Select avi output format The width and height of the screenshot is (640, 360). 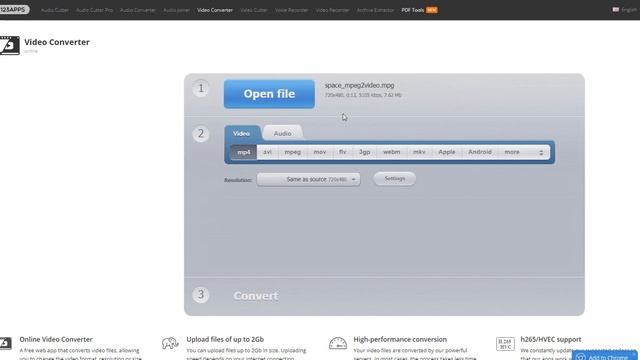click(x=267, y=152)
